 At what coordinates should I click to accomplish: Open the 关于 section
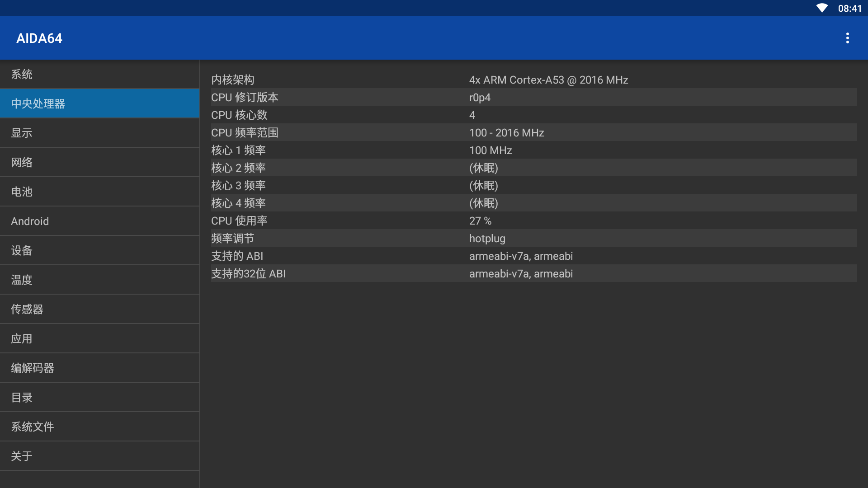pyautogui.click(x=99, y=456)
